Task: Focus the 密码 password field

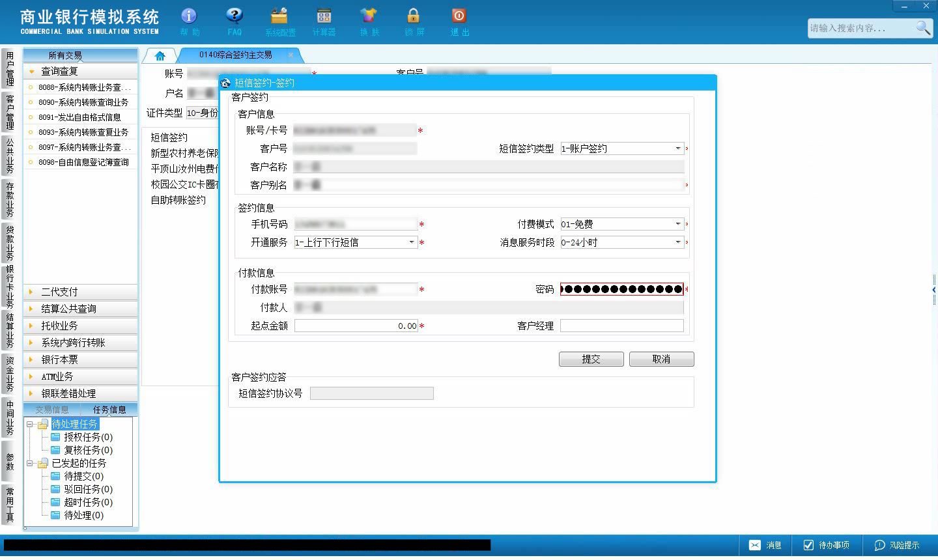Action: [622, 289]
